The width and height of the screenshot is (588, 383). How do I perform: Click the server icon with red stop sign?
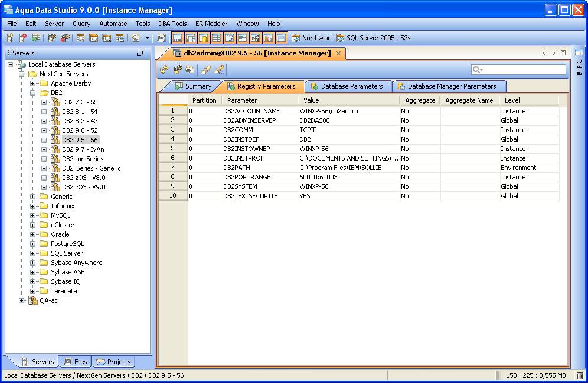coord(23,38)
